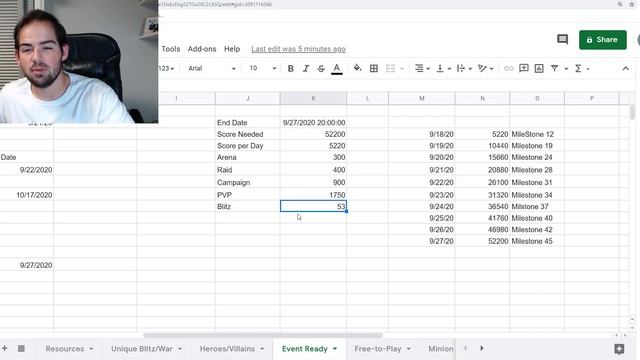
Task: Open Arial font dropdown
Action: click(x=212, y=69)
